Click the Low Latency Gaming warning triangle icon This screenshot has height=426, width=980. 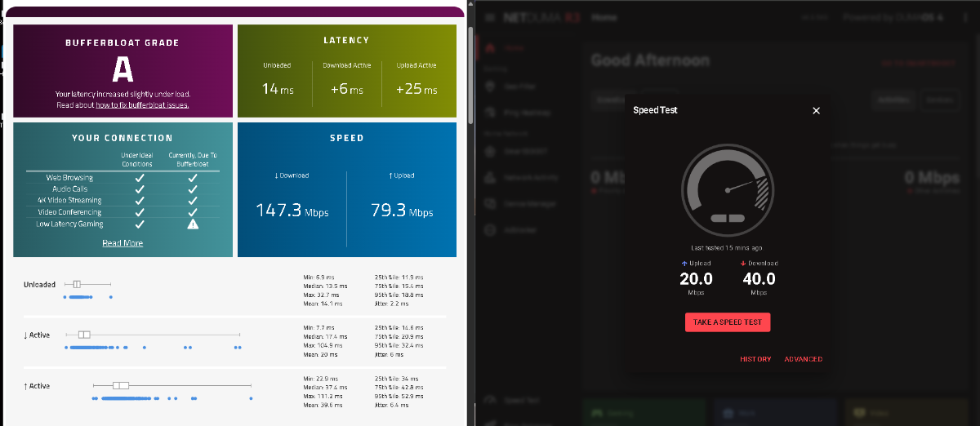click(x=193, y=224)
